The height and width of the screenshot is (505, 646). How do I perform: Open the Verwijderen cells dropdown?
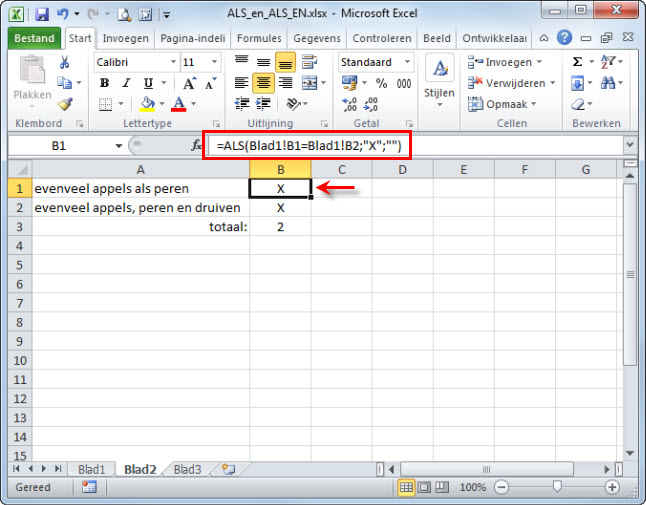click(512, 83)
